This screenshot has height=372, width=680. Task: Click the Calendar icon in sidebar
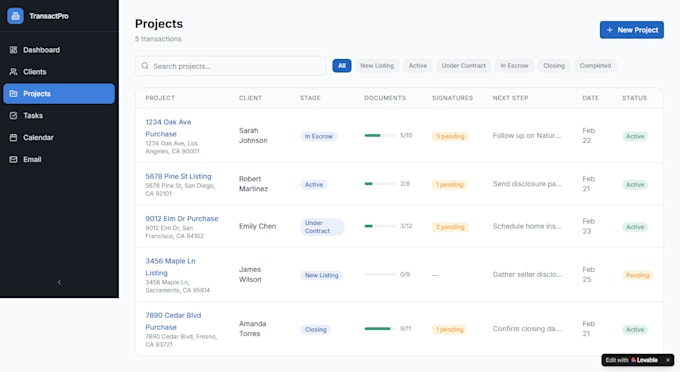coord(13,137)
